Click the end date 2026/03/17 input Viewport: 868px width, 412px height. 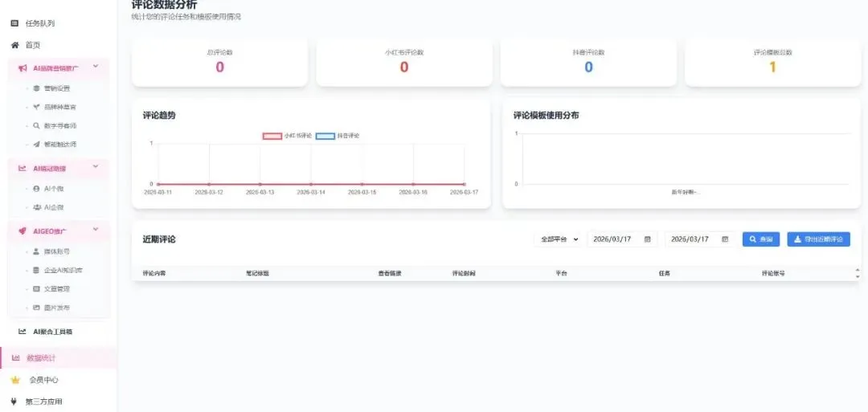point(700,239)
